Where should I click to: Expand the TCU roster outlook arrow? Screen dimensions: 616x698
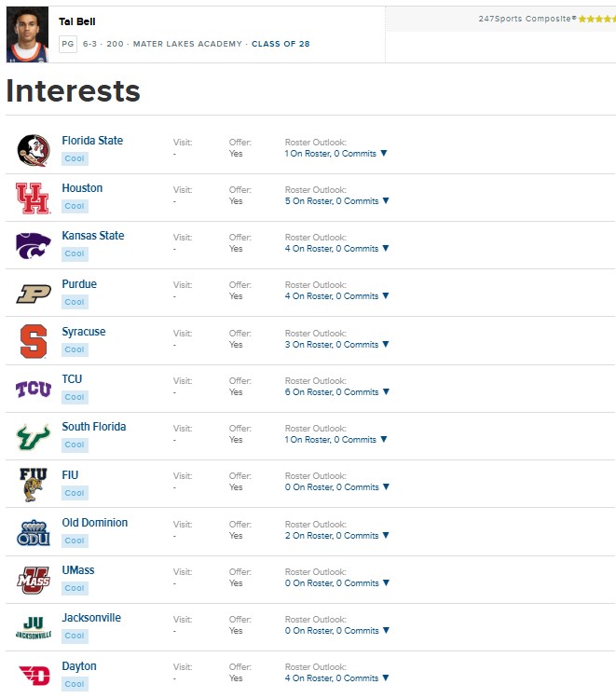coord(385,392)
